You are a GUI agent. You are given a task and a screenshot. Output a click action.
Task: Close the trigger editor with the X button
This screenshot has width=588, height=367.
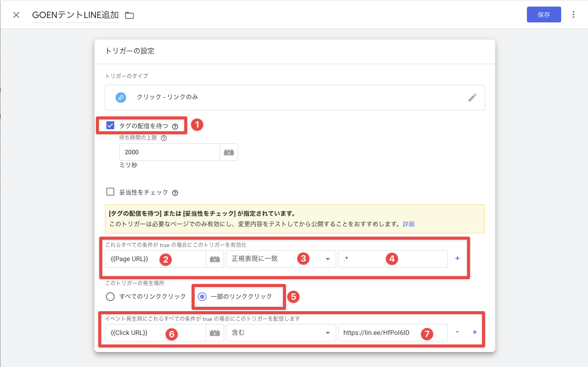(16, 15)
